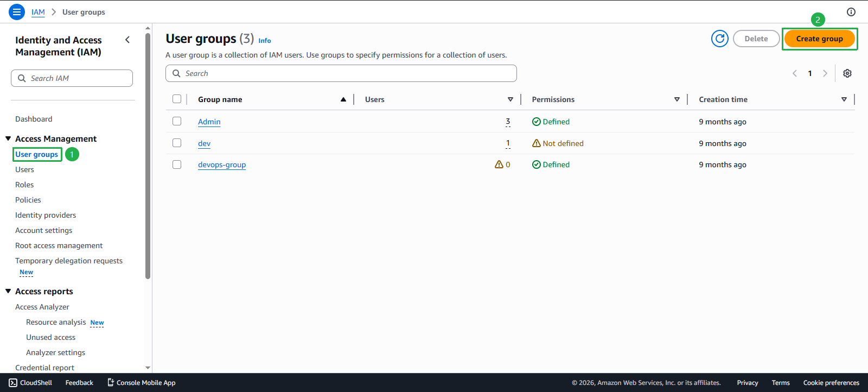This screenshot has height=392, width=868.
Task: Click the dev group users count 1
Action: coord(508,143)
